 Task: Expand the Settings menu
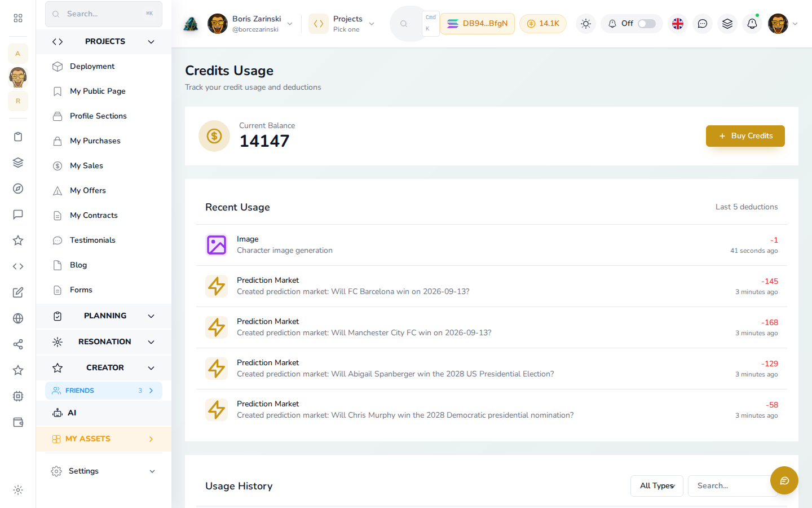click(104, 471)
